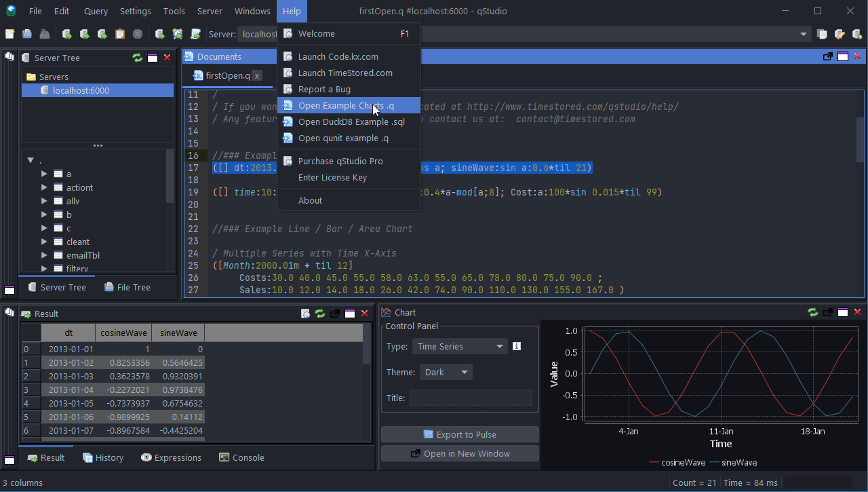
Task: Click the clipboard icon in the toolbar
Action: tap(120, 34)
